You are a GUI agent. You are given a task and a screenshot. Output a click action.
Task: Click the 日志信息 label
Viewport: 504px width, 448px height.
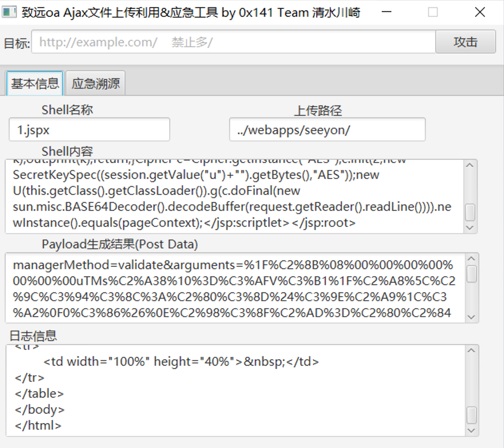[33, 336]
